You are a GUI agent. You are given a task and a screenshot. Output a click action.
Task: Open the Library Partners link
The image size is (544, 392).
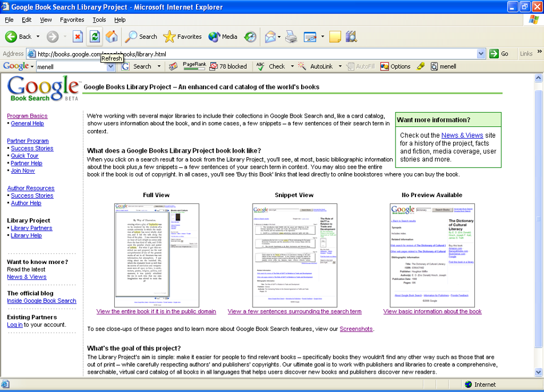pyautogui.click(x=31, y=228)
